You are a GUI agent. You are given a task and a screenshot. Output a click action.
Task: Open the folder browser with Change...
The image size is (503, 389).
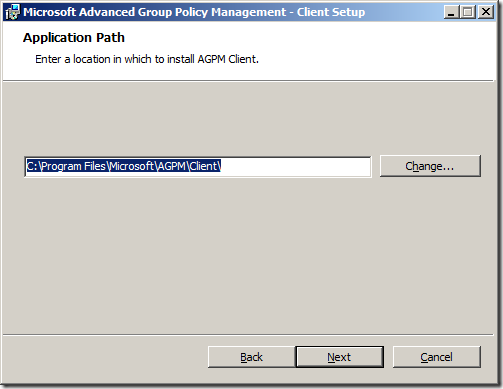point(430,166)
